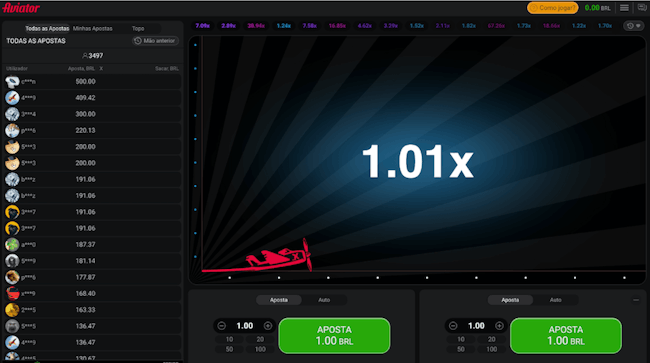Select Auto mode in second bet panel
This screenshot has height=363, width=650.
pyautogui.click(x=555, y=300)
